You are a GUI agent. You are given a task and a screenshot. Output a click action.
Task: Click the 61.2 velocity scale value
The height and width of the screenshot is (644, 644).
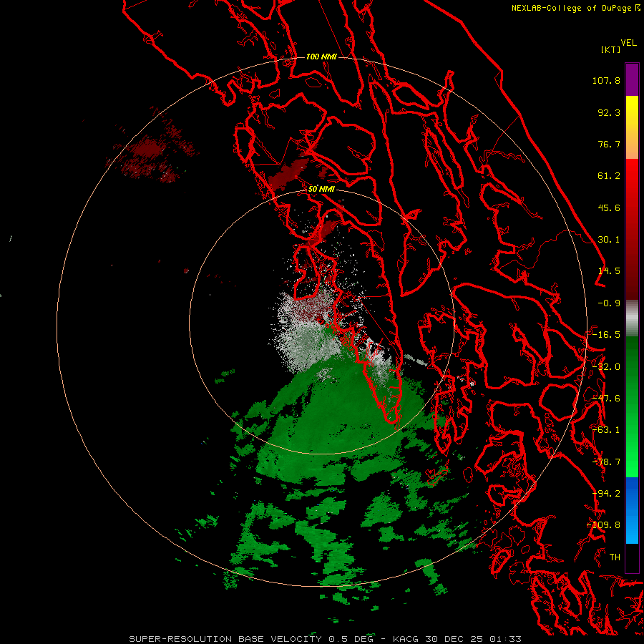tap(609, 176)
